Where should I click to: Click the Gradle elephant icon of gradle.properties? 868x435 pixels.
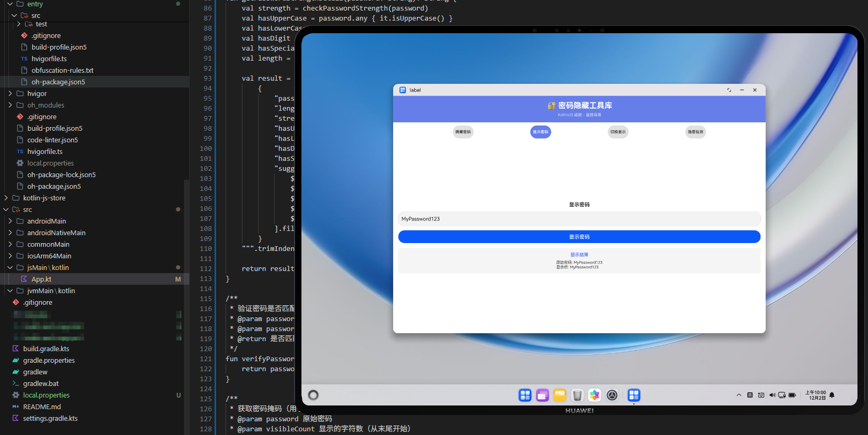(x=15, y=360)
